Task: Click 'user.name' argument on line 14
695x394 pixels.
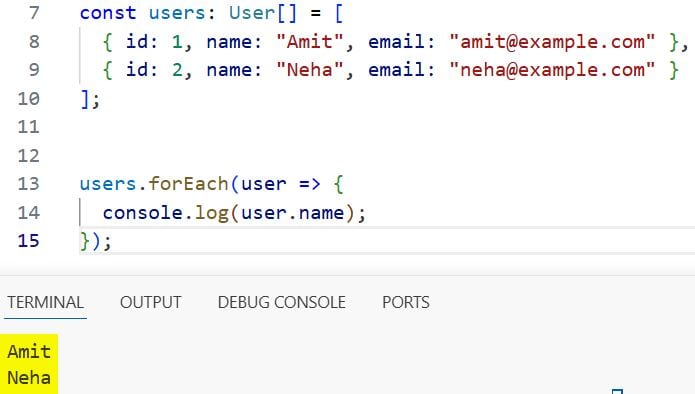Action: tap(293, 213)
